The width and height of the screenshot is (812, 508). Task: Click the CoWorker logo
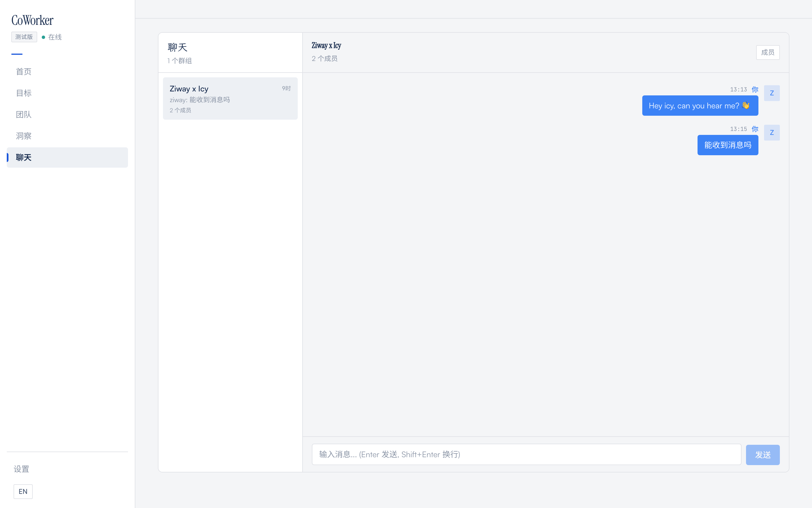[32, 21]
